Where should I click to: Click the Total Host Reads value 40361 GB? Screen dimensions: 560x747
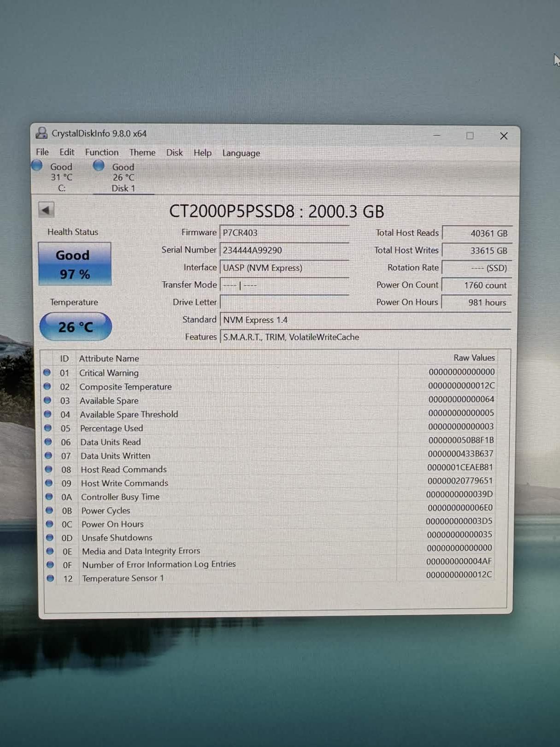point(477,233)
